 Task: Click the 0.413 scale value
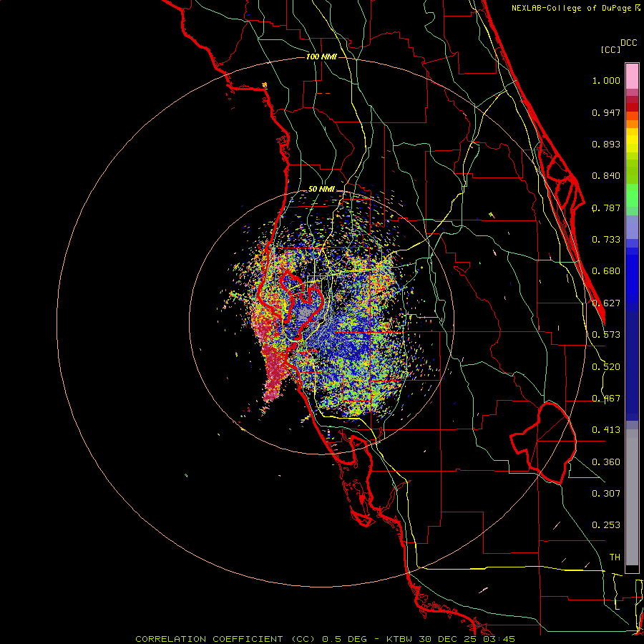tap(606, 430)
